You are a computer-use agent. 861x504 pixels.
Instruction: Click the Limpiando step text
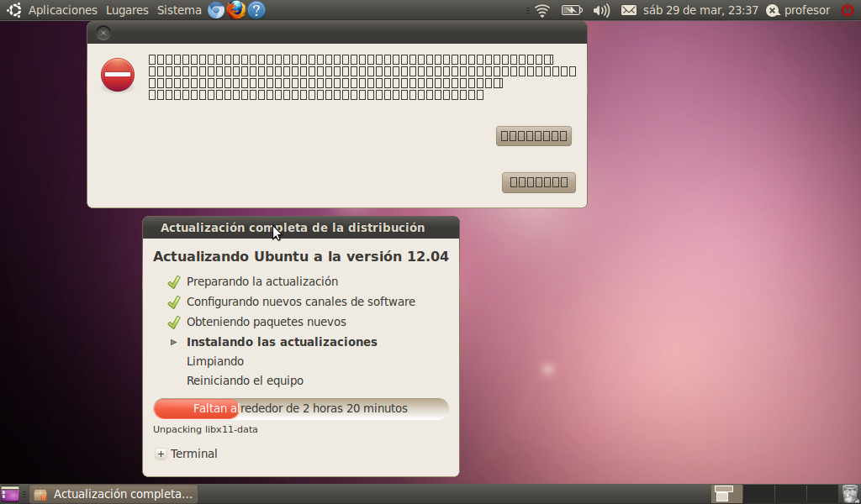point(215,361)
